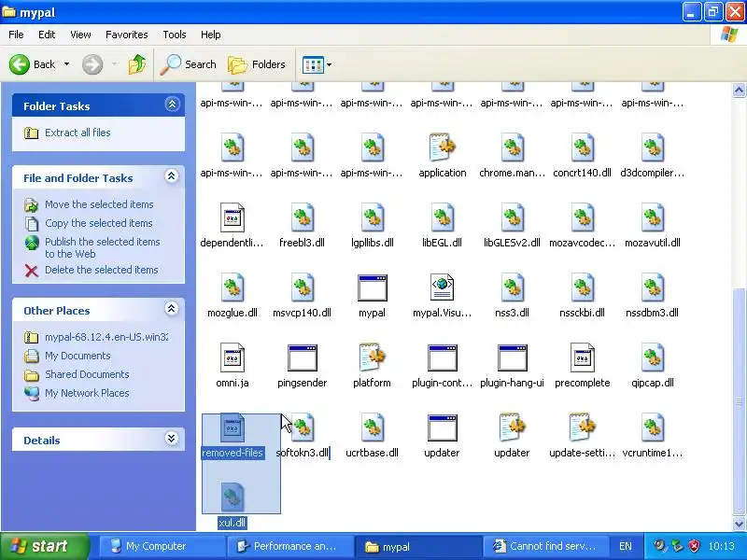Click the vertical scrollbar up arrow

(x=739, y=90)
